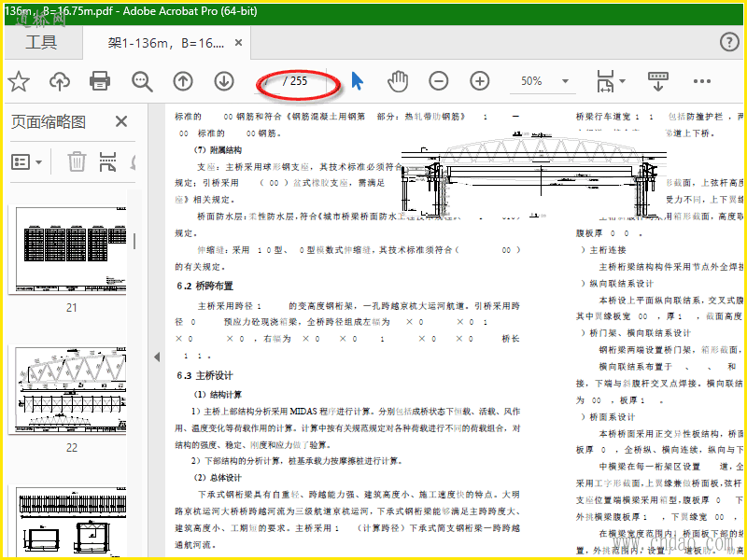This screenshot has width=747, height=560.
Task: Open the 50% zoom level dropdown
Action: coord(565,81)
